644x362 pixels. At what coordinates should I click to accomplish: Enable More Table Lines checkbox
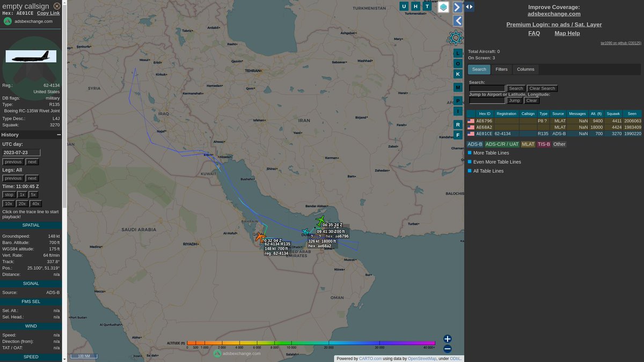[470, 153]
